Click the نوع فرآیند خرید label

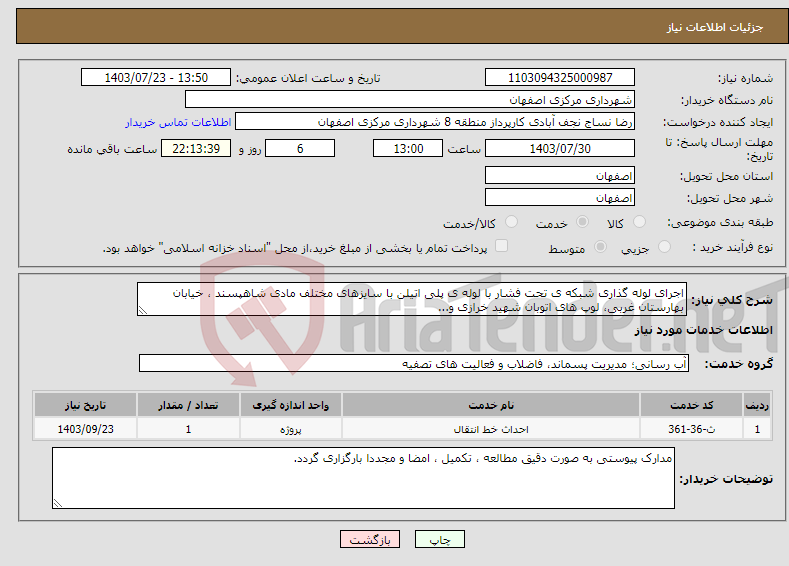[733, 247]
